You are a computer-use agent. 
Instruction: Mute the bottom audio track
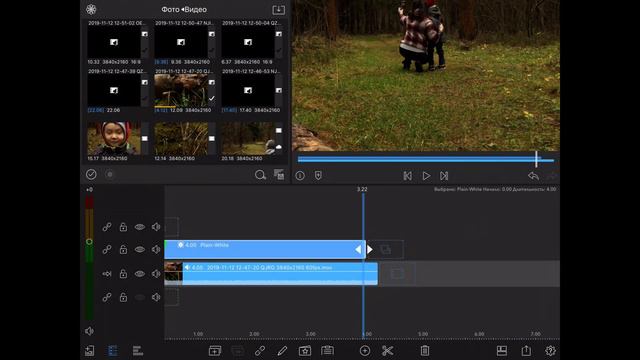pyautogui.click(x=156, y=298)
